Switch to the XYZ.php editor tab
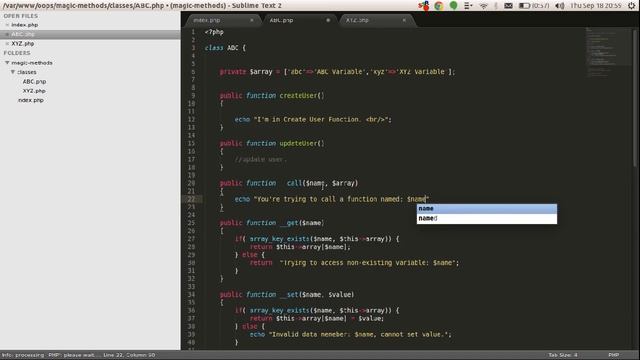Viewport: 640px width, 360px height. click(376, 20)
